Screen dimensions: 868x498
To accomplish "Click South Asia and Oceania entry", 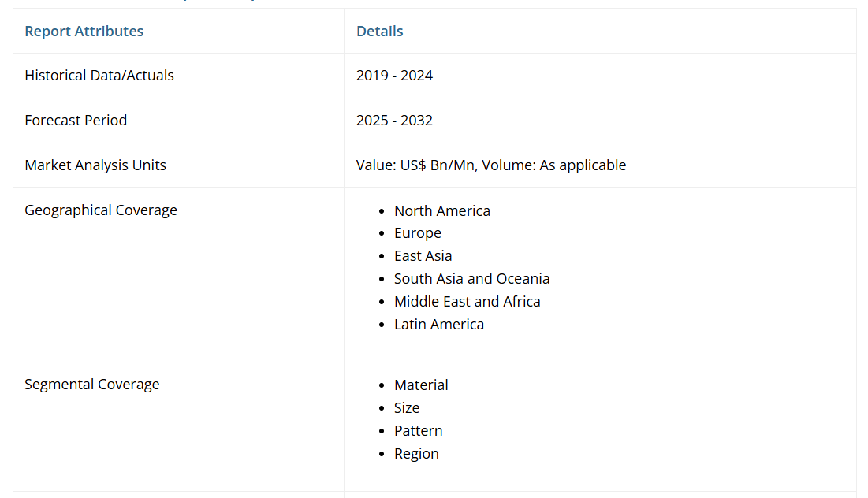I will pos(471,279).
